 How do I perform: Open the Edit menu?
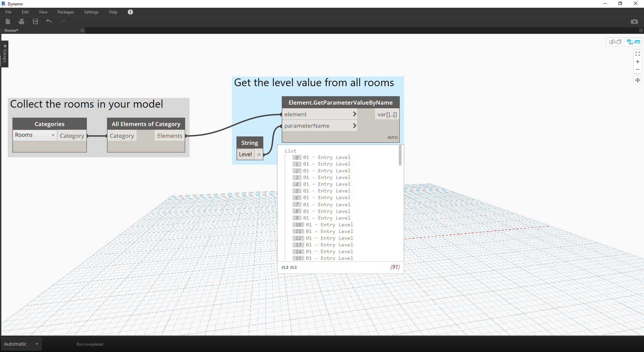coord(25,12)
